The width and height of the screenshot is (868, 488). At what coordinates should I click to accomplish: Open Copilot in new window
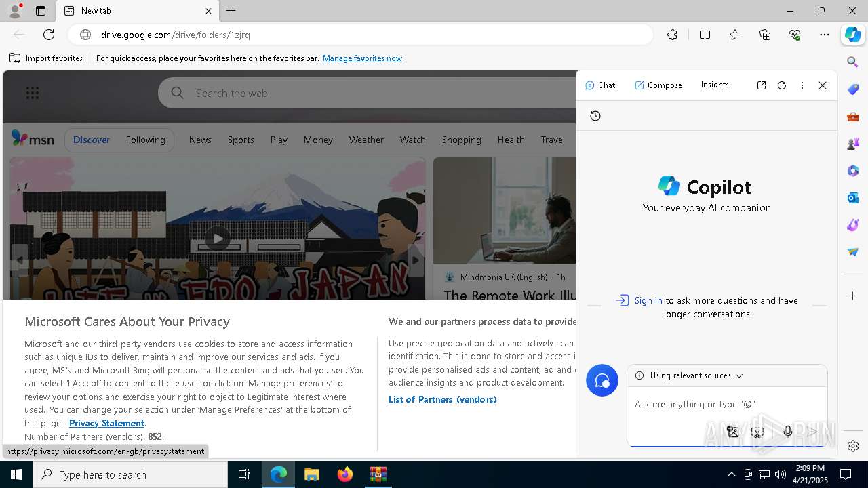762,85
